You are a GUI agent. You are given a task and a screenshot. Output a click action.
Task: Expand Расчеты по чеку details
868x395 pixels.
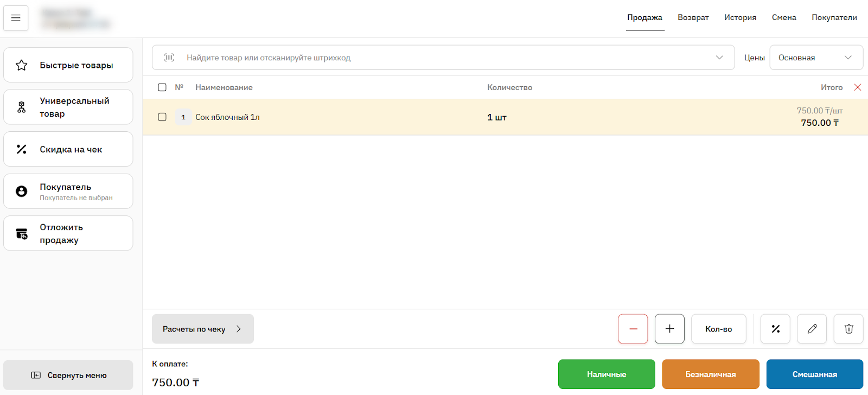[x=202, y=329]
